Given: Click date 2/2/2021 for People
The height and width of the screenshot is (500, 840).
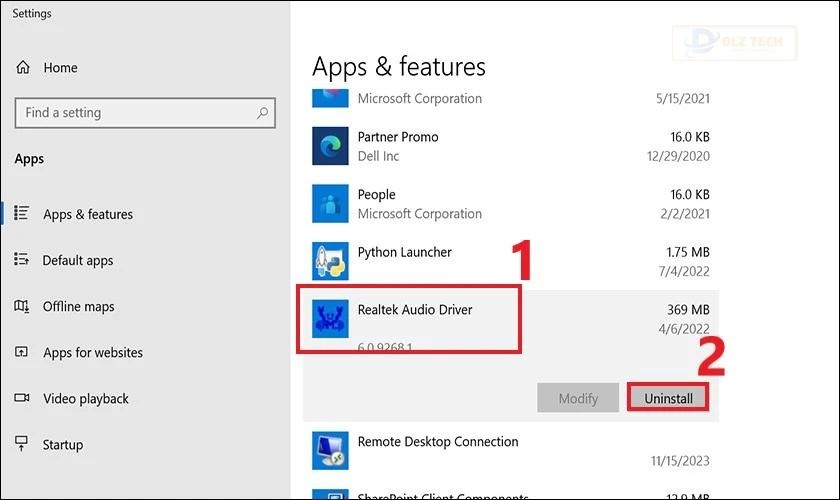Looking at the screenshot, I should tap(685, 214).
